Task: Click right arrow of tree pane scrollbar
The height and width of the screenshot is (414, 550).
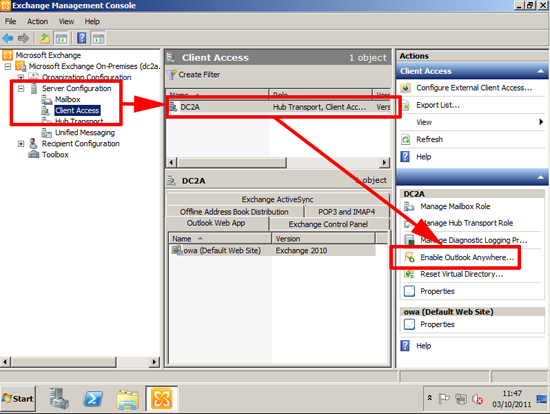Action: [154, 362]
